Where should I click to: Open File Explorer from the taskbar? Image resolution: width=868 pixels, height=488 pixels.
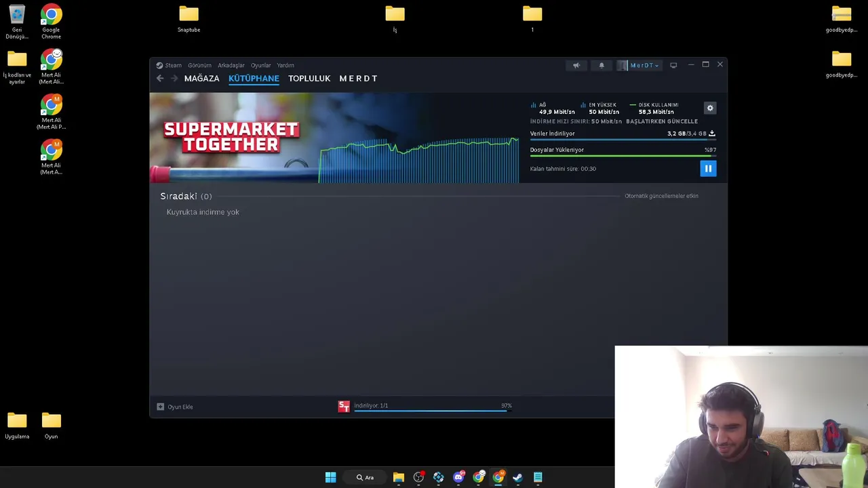[399, 477]
